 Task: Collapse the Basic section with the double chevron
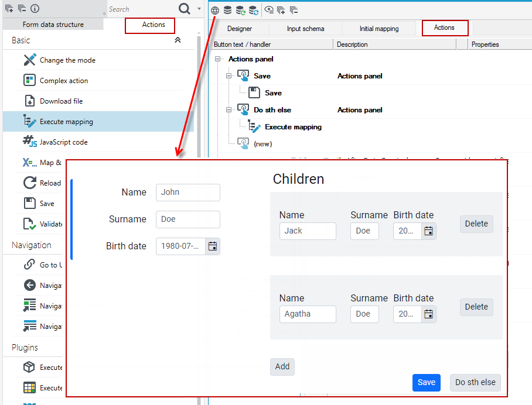(178, 40)
